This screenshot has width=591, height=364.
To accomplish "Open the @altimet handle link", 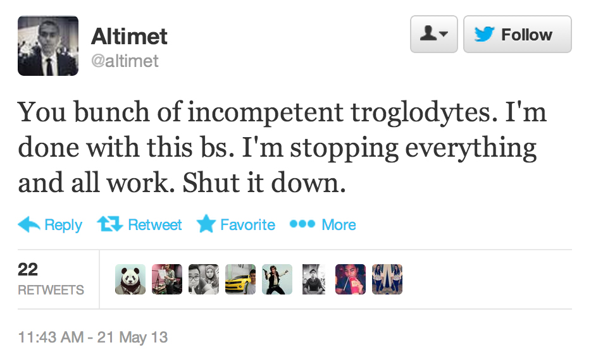I will point(125,61).
